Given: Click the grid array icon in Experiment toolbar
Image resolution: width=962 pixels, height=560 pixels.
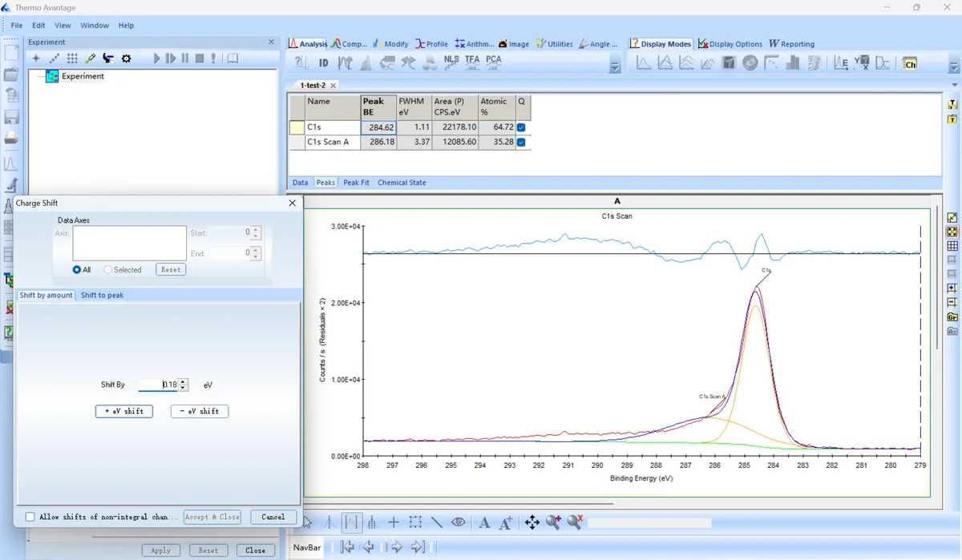Looking at the screenshot, I should tap(72, 58).
